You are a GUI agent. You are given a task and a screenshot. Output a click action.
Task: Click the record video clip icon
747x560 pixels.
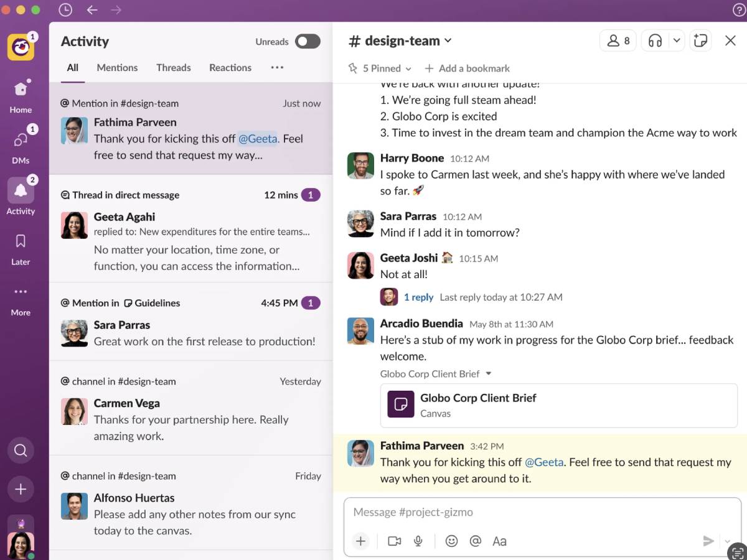[x=394, y=541]
